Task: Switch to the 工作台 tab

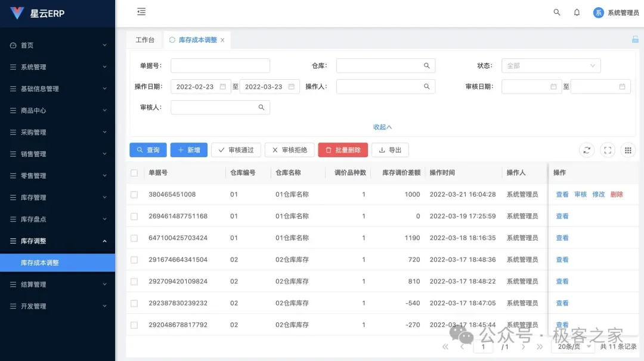Action: [x=144, y=39]
